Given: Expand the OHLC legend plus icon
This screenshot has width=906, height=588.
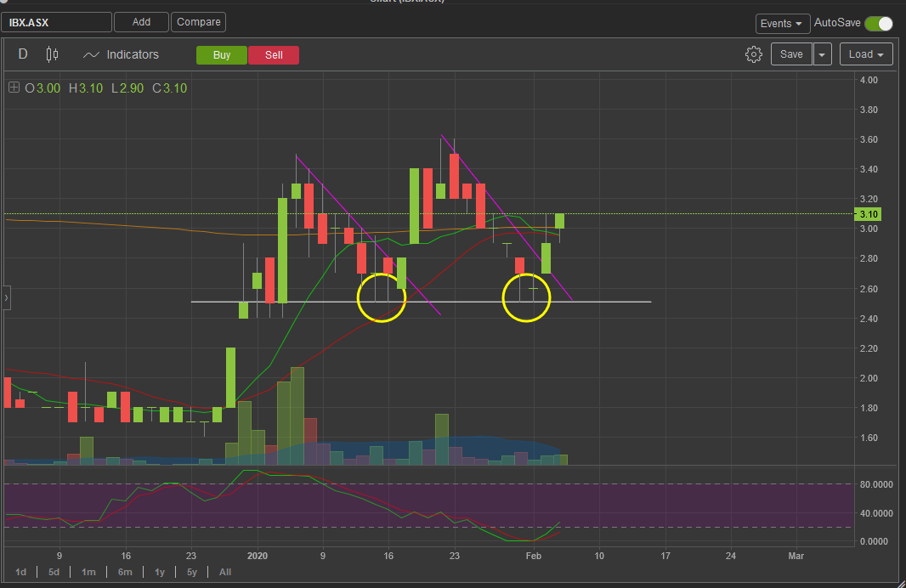Looking at the screenshot, I should pyautogui.click(x=14, y=88).
